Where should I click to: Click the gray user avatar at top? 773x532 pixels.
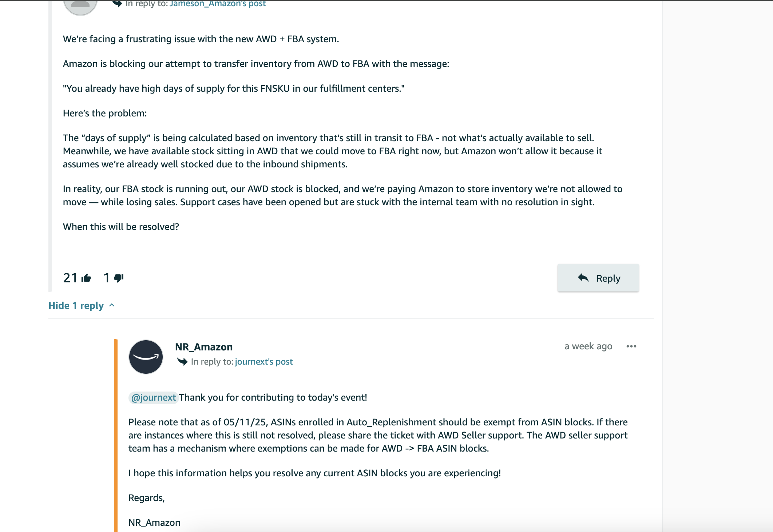[x=80, y=5]
